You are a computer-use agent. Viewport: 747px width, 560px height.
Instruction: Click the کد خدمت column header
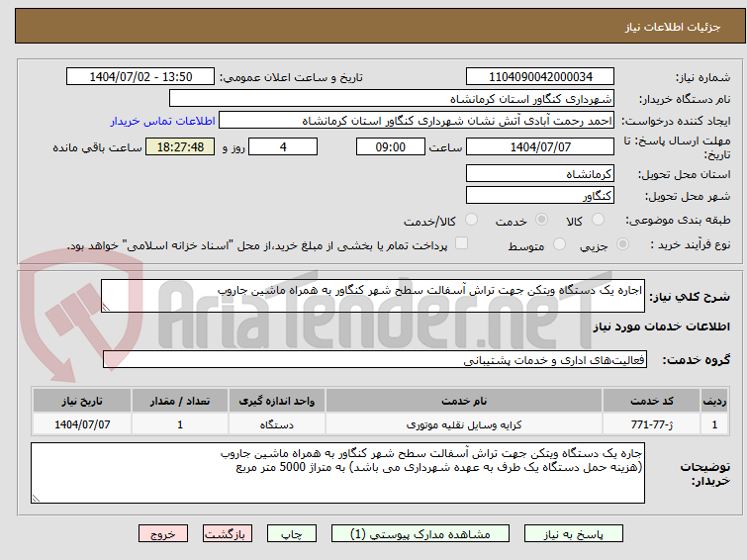652,401
